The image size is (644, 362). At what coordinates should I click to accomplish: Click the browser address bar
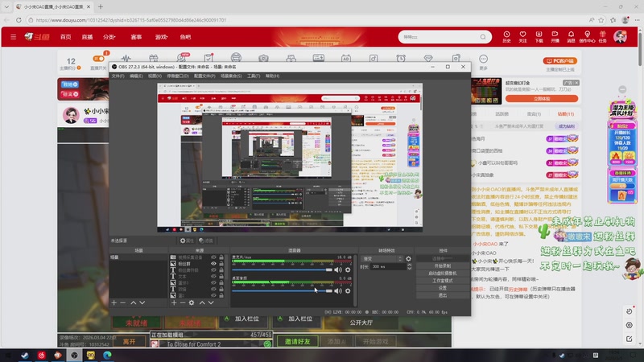click(306, 19)
